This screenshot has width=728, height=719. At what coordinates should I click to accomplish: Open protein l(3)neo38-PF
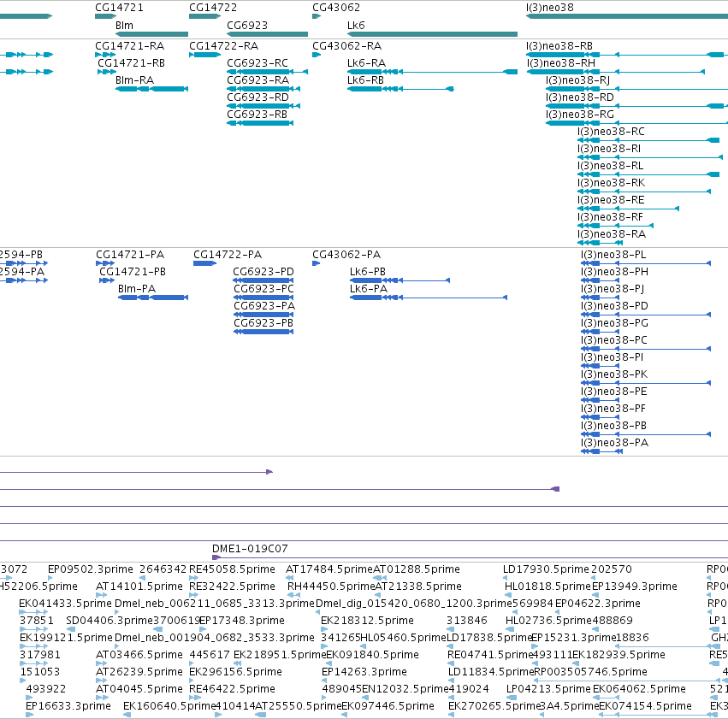pyautogui.click(x=613, y=409)
